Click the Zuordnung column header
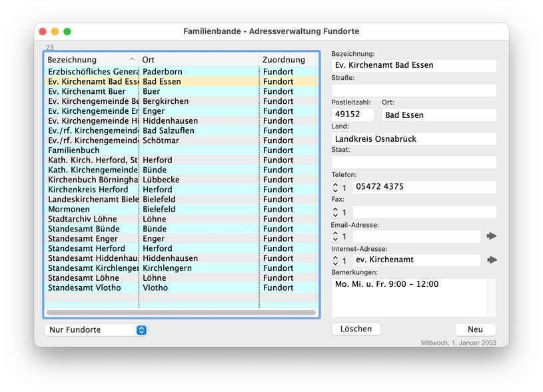543x392 pixels. [286, 60]
